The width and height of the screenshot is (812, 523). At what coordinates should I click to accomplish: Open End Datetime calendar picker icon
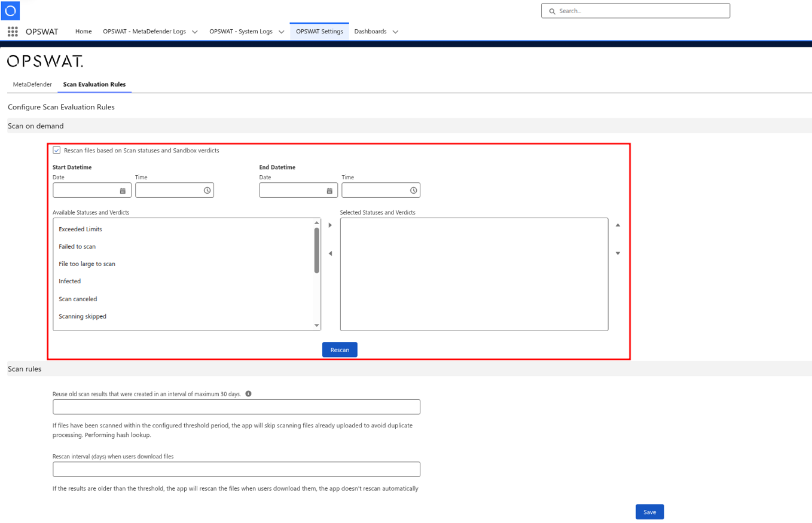point(329,191)
